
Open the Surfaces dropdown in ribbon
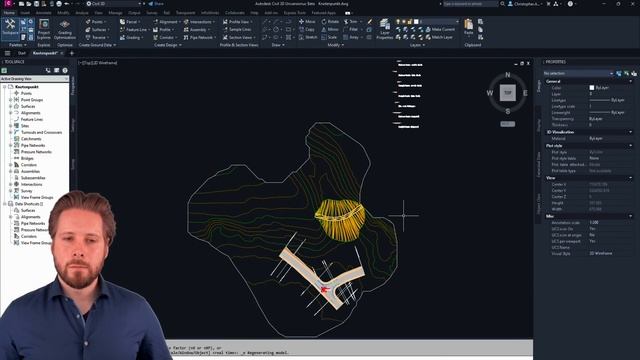coord(97,29)
